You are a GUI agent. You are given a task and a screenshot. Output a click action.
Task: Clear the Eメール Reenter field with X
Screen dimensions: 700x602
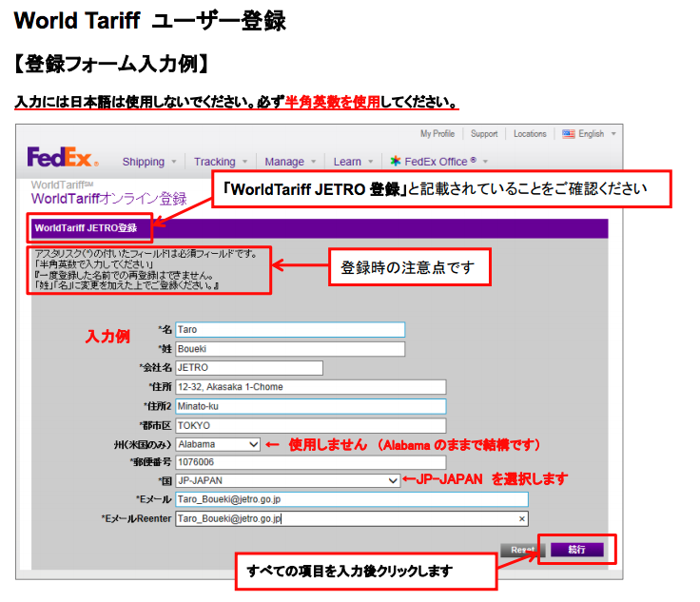521,518
